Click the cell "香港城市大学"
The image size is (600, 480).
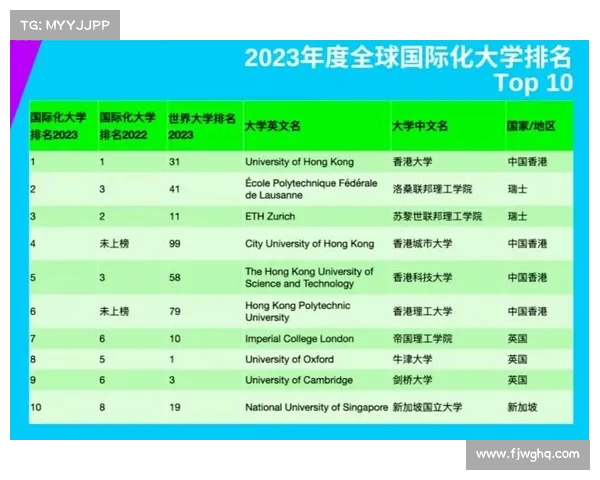point(422,243)
